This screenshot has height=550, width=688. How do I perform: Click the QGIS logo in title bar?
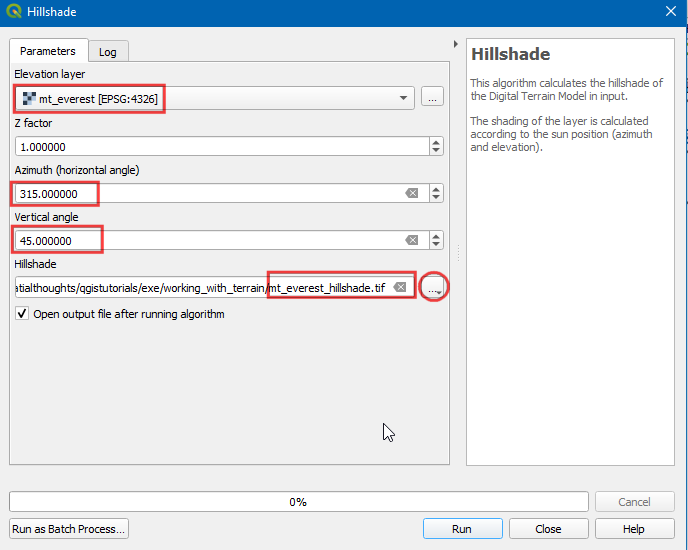[12, 12]
